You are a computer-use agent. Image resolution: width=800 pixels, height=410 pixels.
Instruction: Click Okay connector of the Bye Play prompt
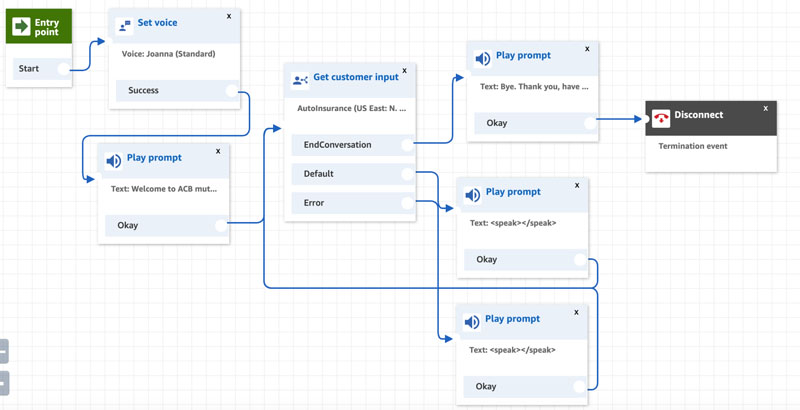590,123
